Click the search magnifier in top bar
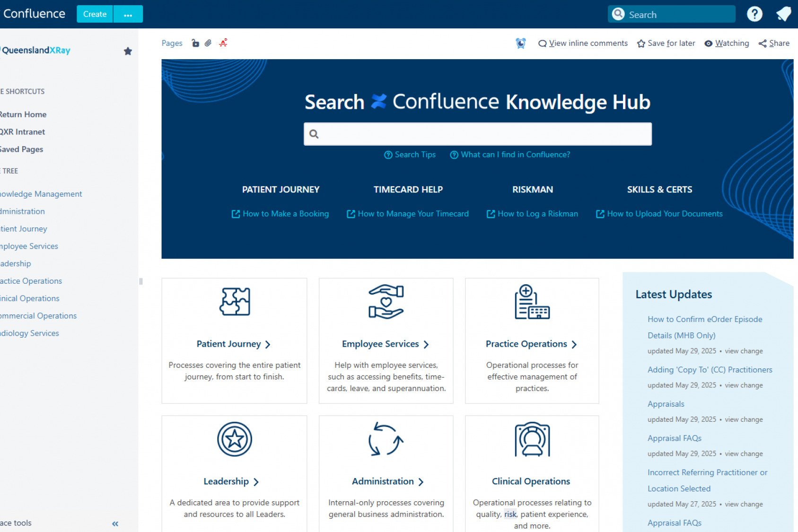Image resolution: width=798 pixels, height=532 pixels. pyautogui.click(x=618, y=14)
